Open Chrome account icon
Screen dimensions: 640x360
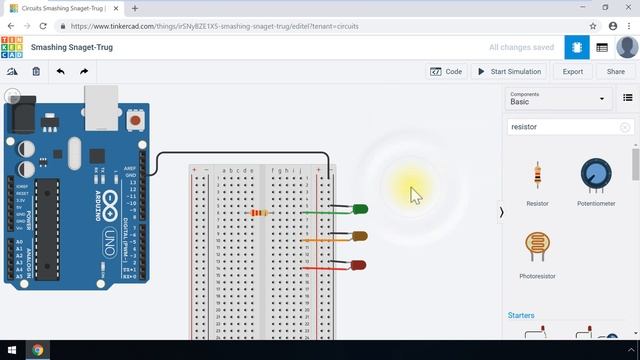(x=613, y=26)
